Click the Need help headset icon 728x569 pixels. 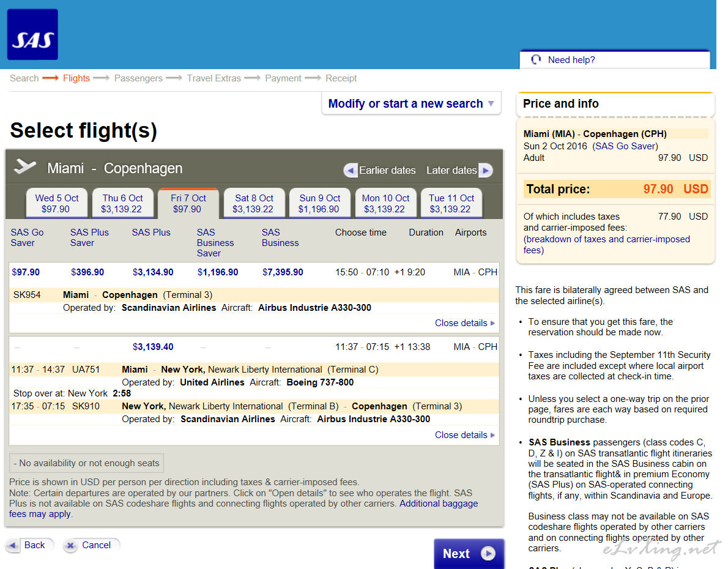(537, 59)
